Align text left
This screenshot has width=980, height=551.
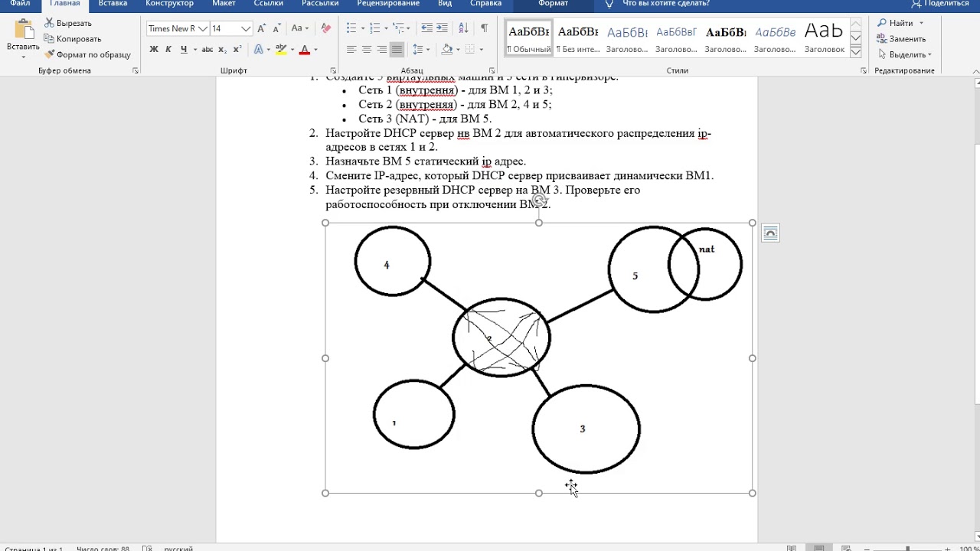(x=351, y=49)
